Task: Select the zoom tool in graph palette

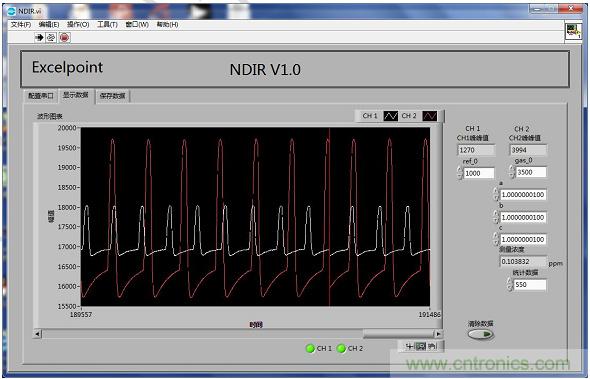Action: (420, 346)
